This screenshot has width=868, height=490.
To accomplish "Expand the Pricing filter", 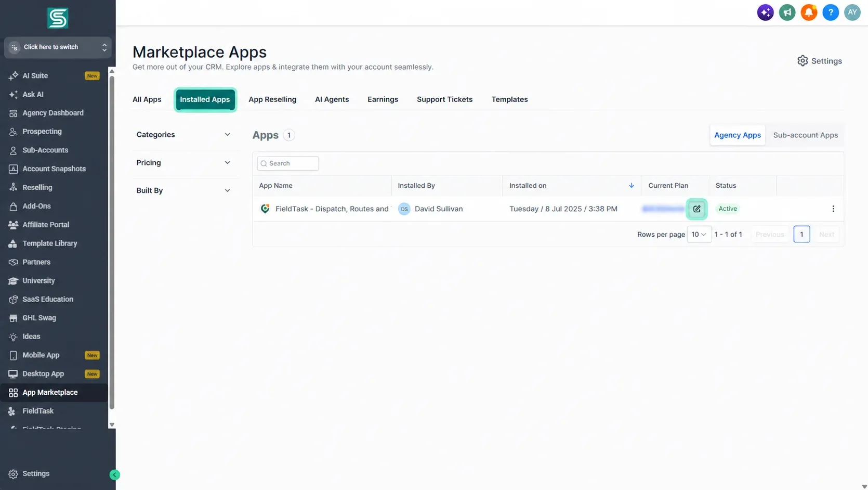I will 183,163.
